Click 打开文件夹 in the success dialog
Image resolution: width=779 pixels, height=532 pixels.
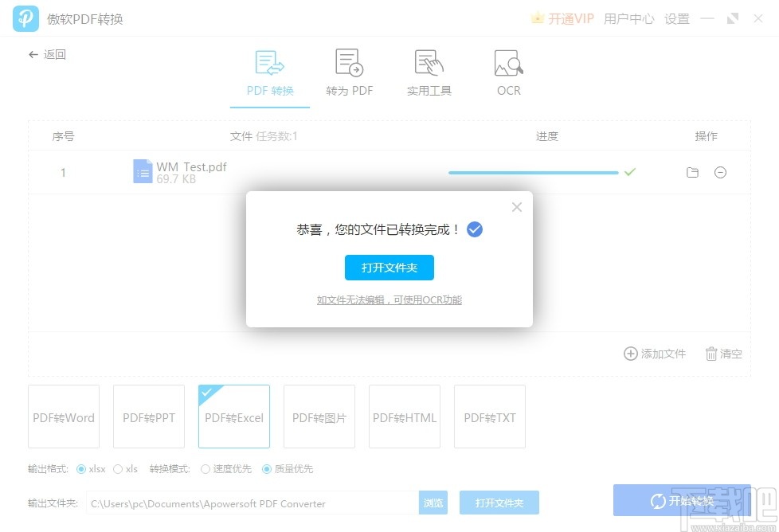pos(389,268)
